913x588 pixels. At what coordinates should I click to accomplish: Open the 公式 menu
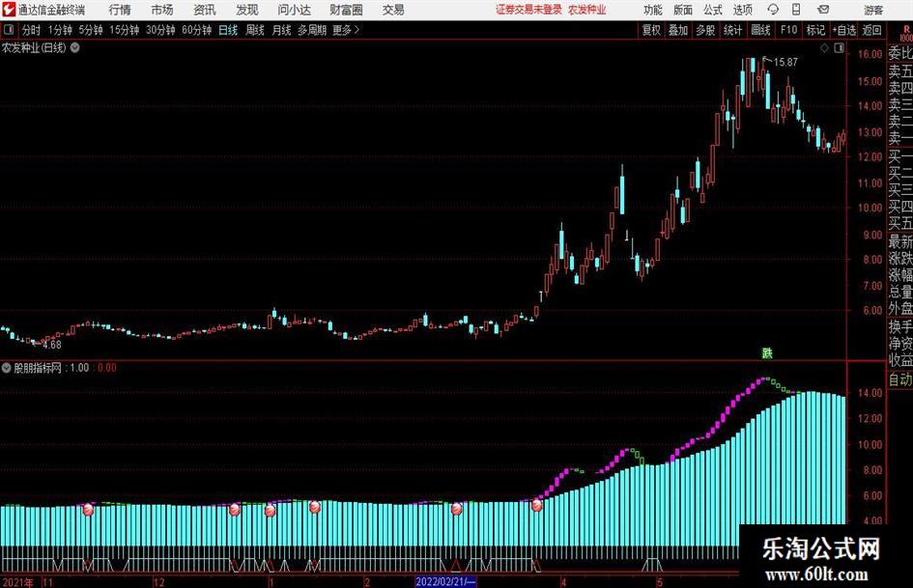coord(713,10)
